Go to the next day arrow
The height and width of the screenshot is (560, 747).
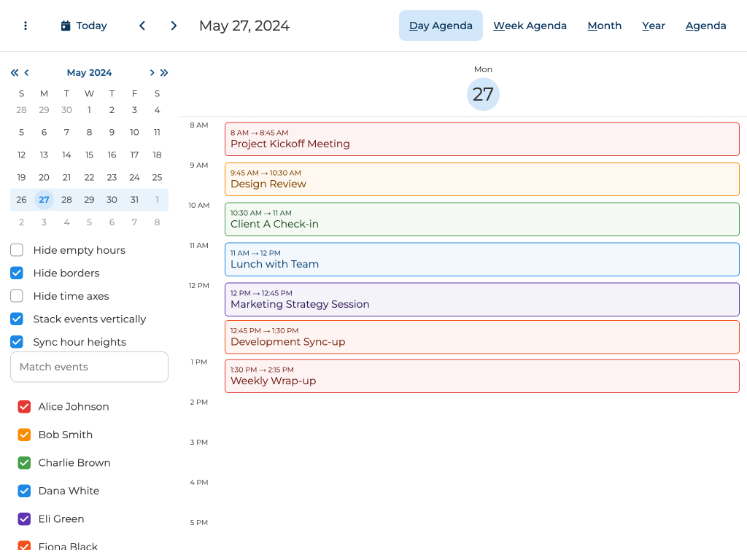[174, 26]
